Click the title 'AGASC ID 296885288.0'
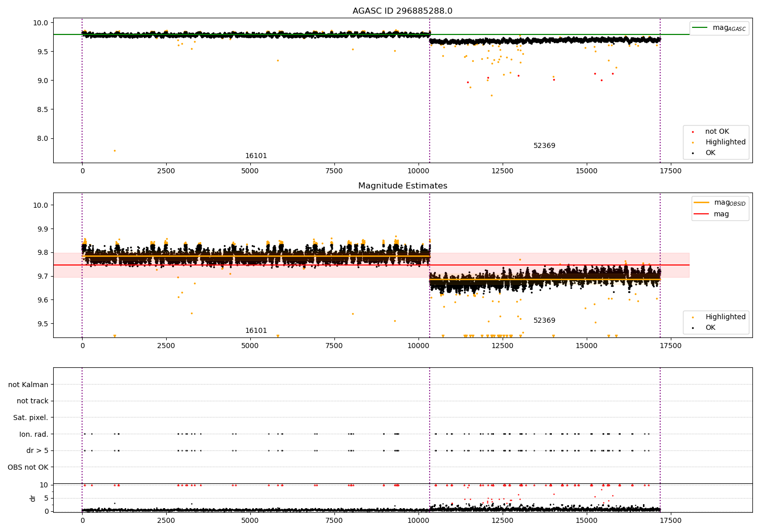 click(402, 11)
